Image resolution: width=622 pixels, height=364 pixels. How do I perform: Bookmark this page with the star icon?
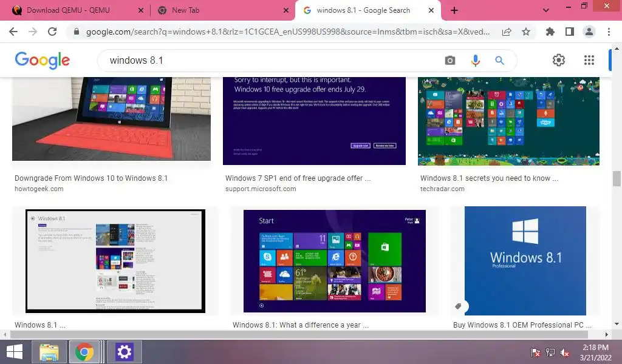coord(526,32)
